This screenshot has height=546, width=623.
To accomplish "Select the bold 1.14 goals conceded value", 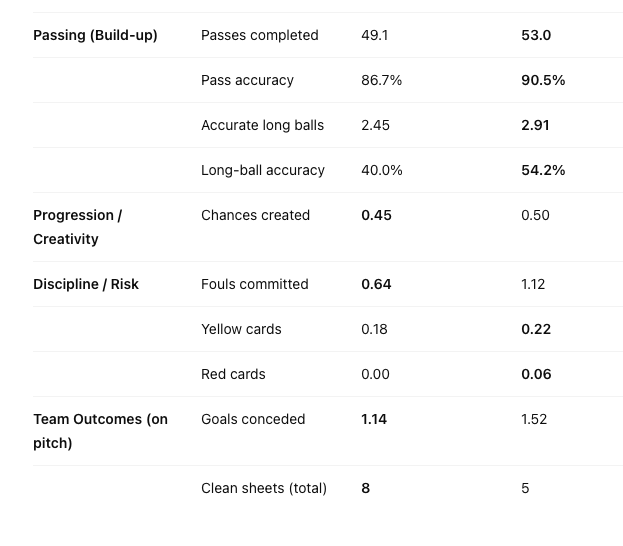I will (374, 419).
